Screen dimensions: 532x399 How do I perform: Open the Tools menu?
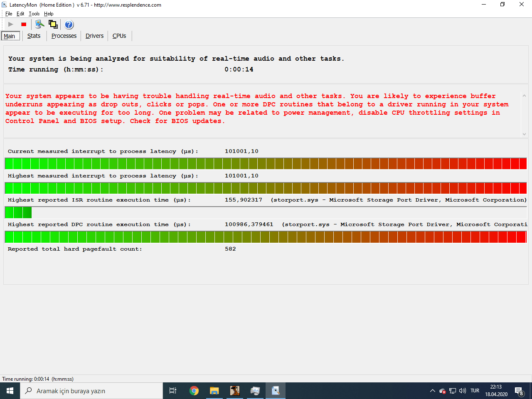pos(34,14)
